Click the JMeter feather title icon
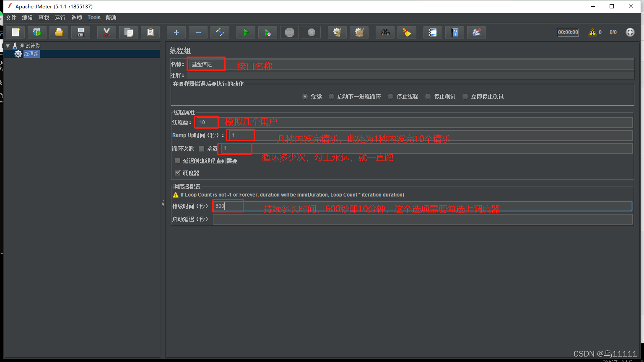644x362 pixels. click(x=10, y=6)
